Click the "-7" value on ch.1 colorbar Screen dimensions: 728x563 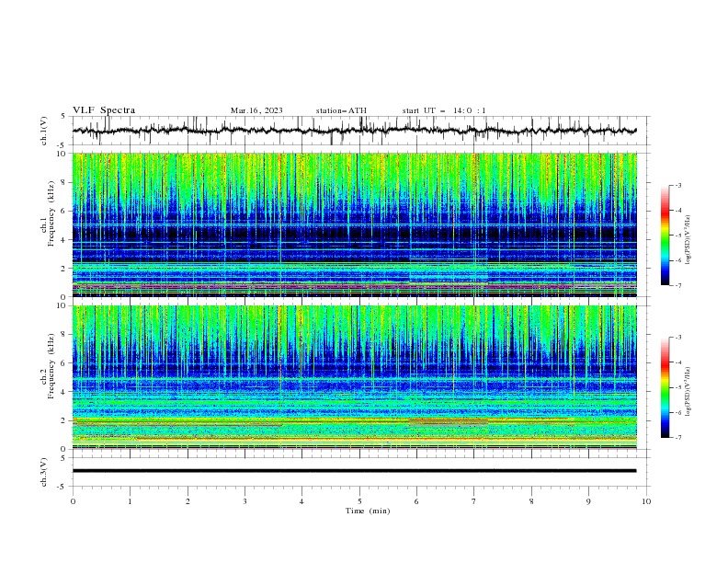pos(677,285)
